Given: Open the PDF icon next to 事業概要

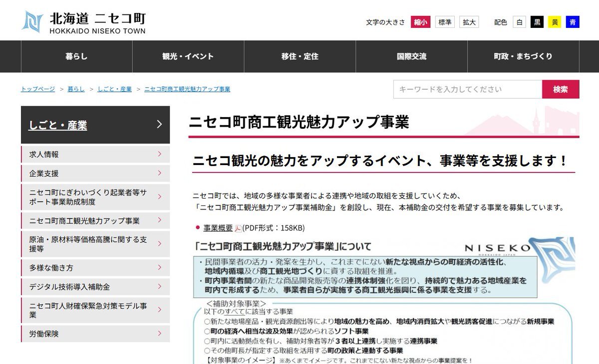Looking at the screenshot, I should pyautogui.click(x=238, y=228).
